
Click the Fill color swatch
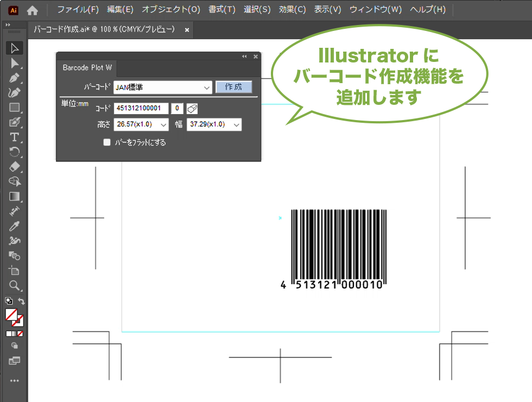tap(11, 315)
